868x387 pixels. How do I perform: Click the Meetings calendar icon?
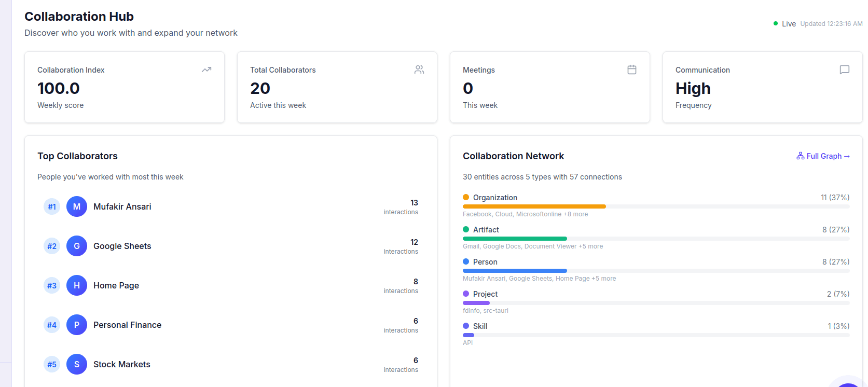[632, 70]
